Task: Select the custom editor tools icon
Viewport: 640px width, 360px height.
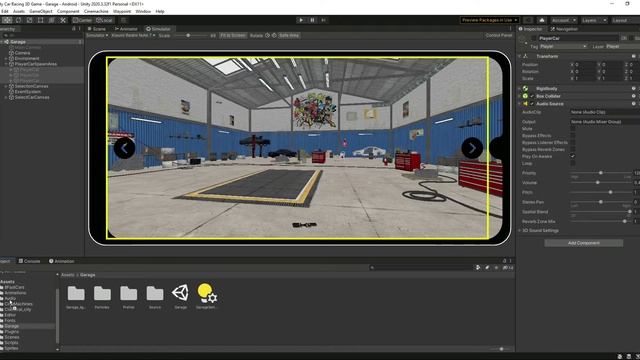Action: (x=63, y=20)
